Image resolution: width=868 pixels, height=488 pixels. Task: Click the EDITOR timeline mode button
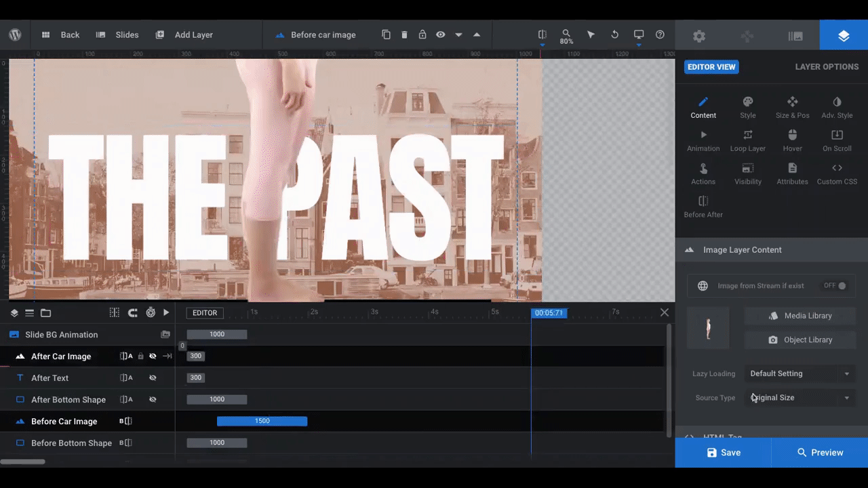point(205,312)
